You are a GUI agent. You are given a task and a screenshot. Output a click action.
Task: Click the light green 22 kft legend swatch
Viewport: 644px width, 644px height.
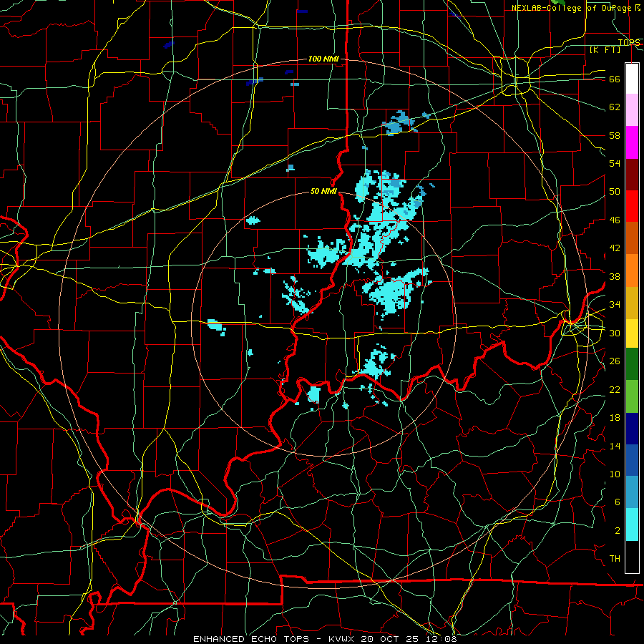tap(632, 396)
